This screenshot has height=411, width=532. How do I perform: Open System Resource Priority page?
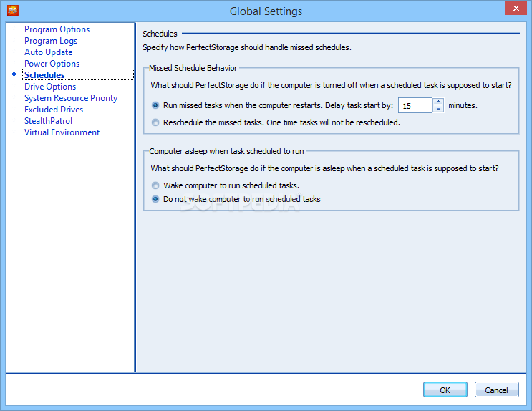tap(71, 98)
